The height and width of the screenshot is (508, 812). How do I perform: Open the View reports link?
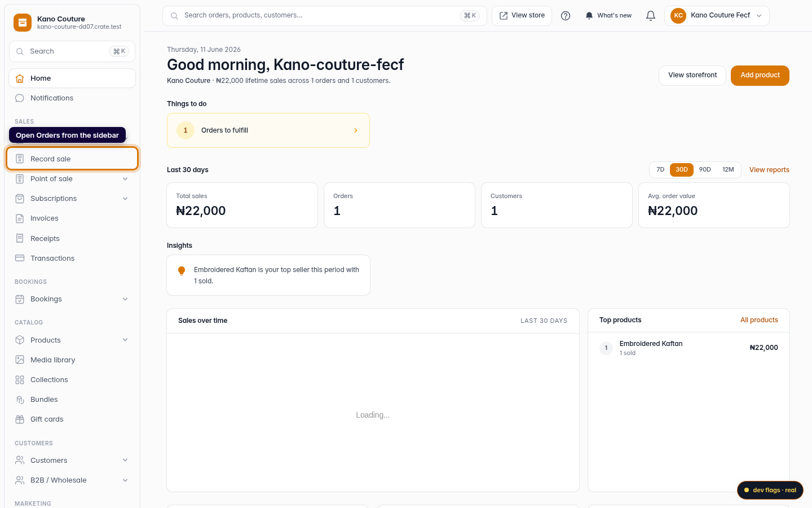769,170
